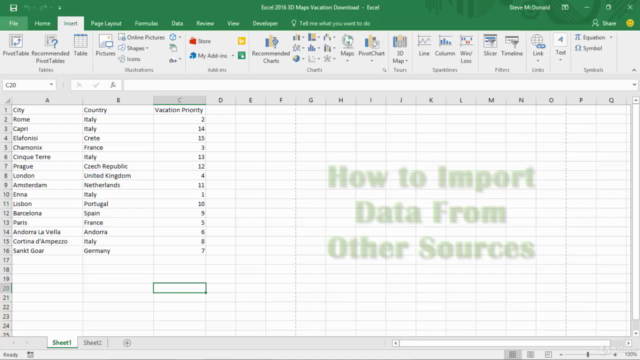Click the zoom out minus button
The image size is (640, 360).
561,354
